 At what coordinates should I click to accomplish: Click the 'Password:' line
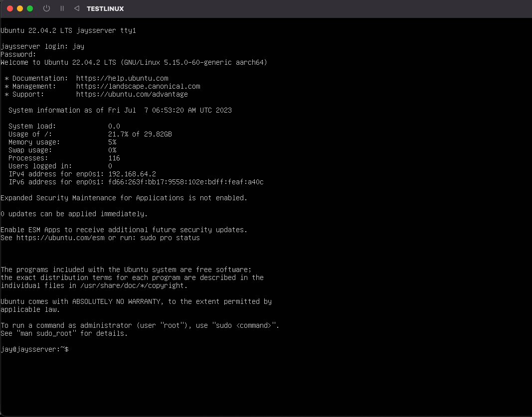point(18,55)
